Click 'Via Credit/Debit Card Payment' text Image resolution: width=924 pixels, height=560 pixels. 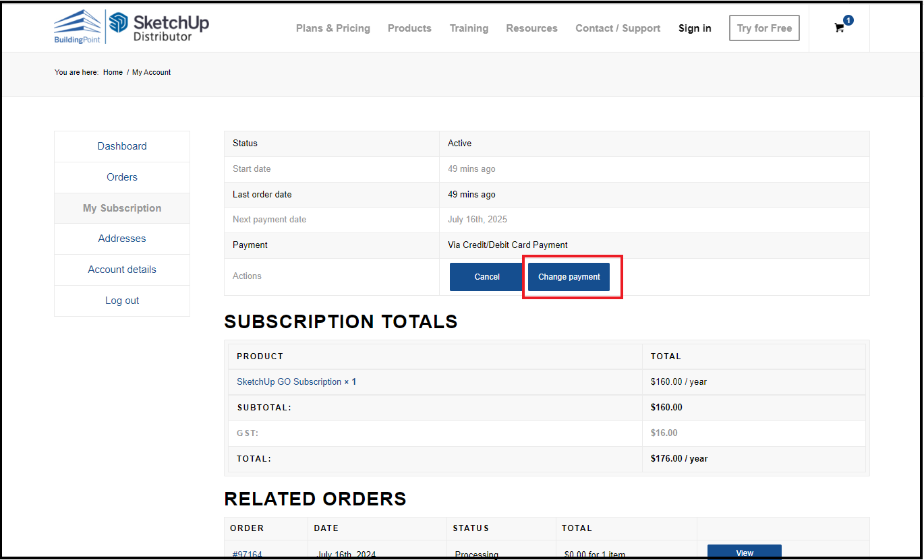click(x=508, y=245)
